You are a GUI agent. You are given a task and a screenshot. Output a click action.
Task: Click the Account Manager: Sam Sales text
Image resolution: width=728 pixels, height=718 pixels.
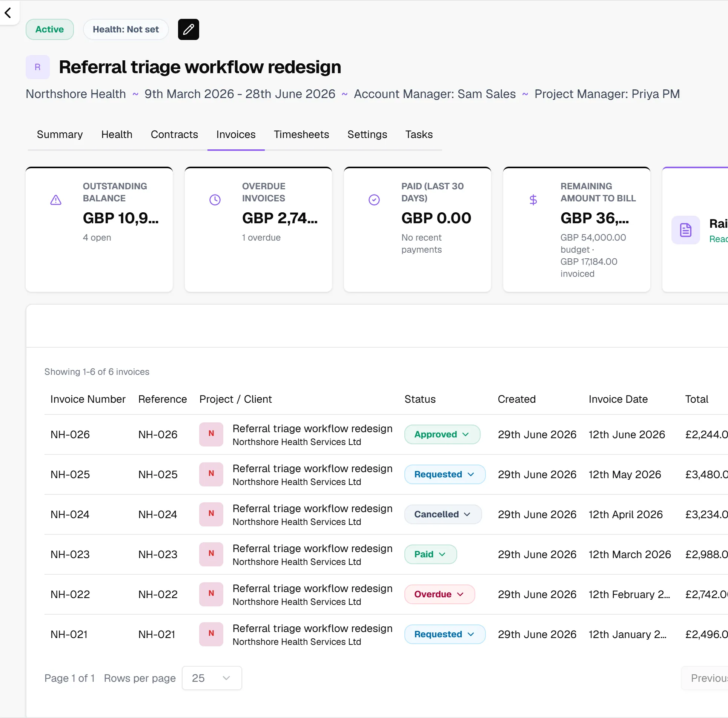pyautogui.click(x=435, y=94)
